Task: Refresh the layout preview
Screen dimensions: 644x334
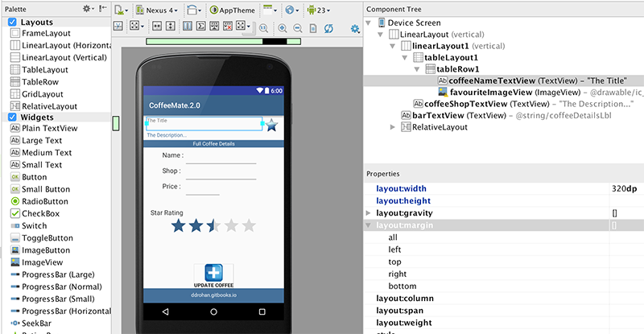Action: 328,28
